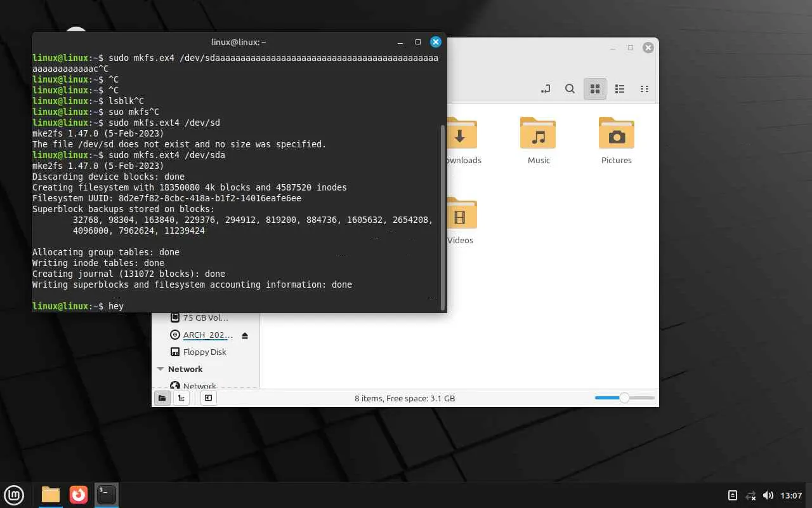Adjust the icon zoom slider
812x508 pixels.
(624, 398)
